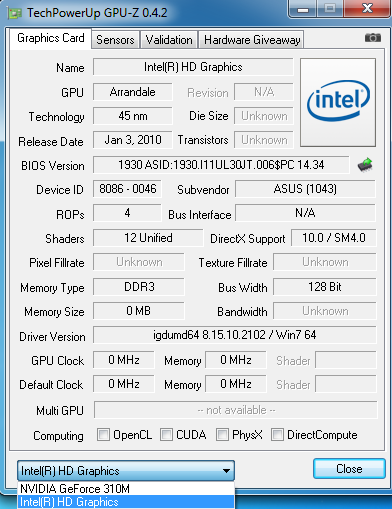Take a screenshot with the camera icon
This screenshot has height=509, width=392.
373,38
